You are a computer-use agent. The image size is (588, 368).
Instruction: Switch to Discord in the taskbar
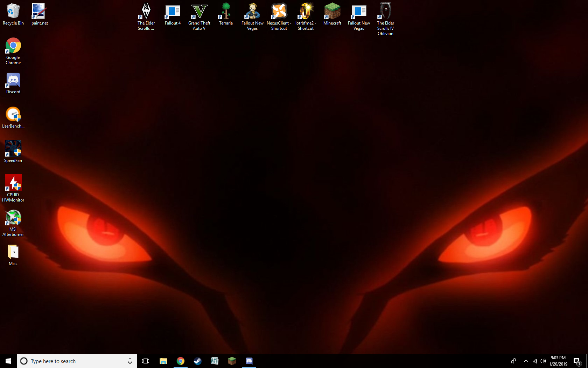tap(249, 361)
